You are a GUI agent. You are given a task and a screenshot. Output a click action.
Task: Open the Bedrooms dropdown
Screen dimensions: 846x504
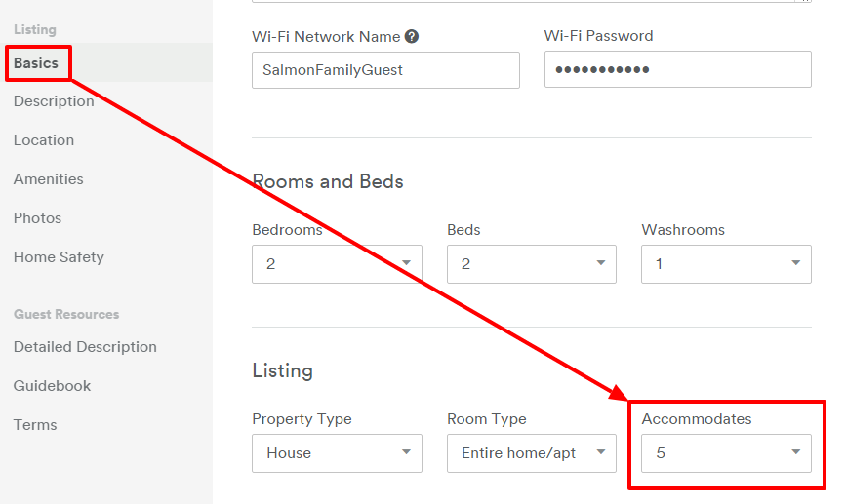tap(337, 264)
